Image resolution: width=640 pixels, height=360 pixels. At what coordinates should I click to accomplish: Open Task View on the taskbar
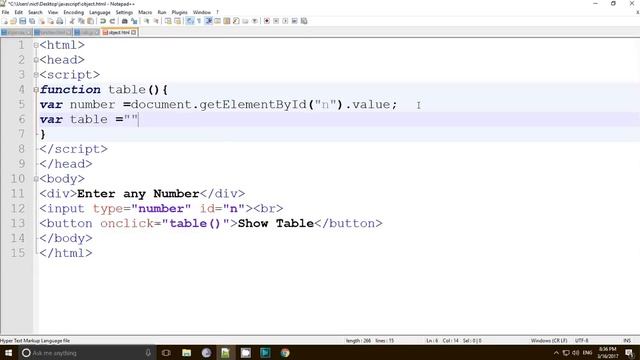tap(166, 353)
